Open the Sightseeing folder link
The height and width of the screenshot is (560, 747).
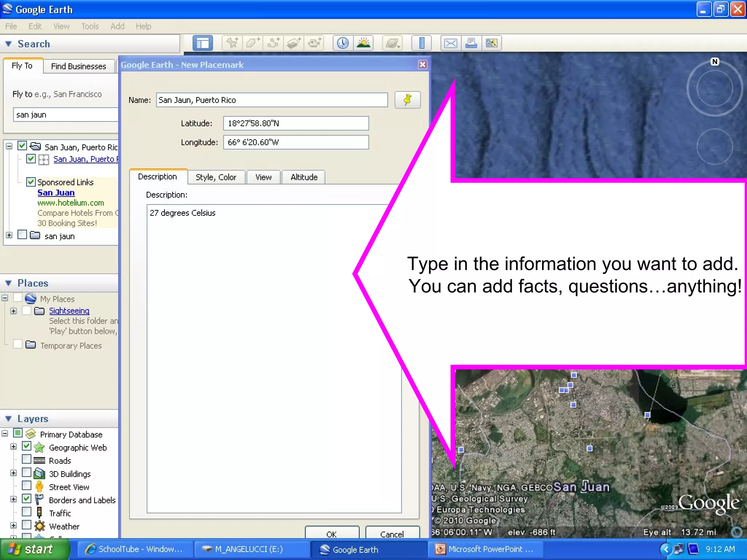69,311
